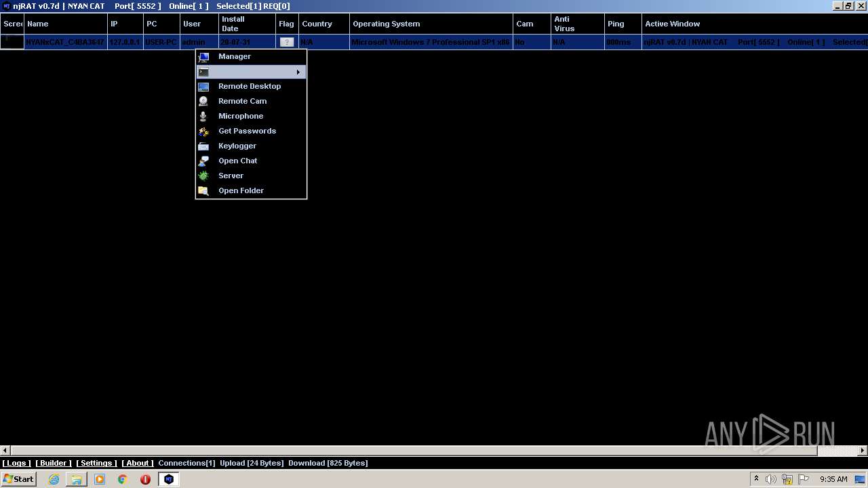Viewport: 868px width, 488px height.
Task: Click the 9:35 AM system clock
Action: click(x=833, y=479)
